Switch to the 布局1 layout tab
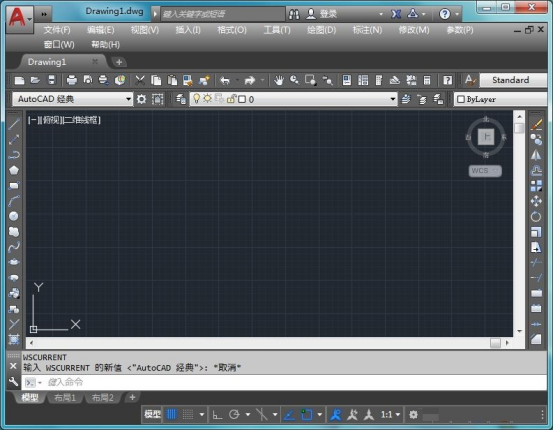553x430 pixels. click(x=65, y=398)
